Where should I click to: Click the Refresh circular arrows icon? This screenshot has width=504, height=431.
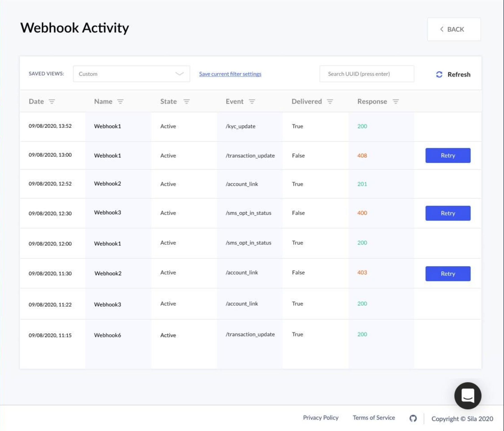[439, 74]
